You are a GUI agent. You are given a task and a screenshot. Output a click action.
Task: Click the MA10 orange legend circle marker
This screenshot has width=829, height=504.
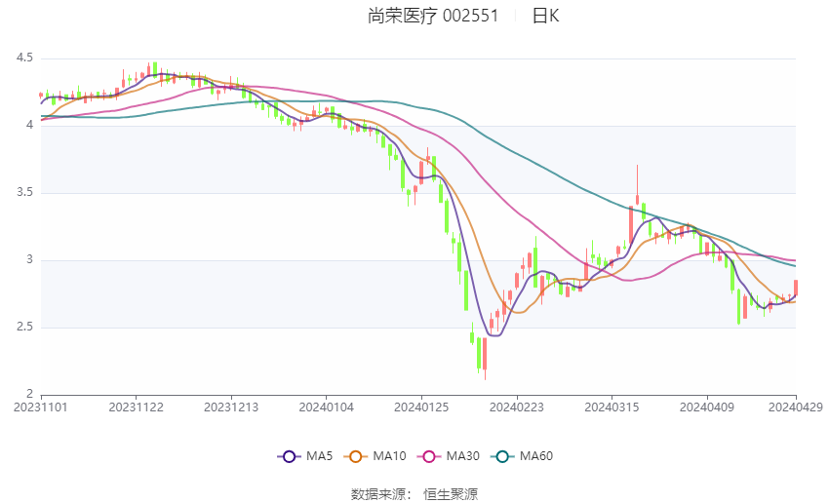(x=356, y=455)
